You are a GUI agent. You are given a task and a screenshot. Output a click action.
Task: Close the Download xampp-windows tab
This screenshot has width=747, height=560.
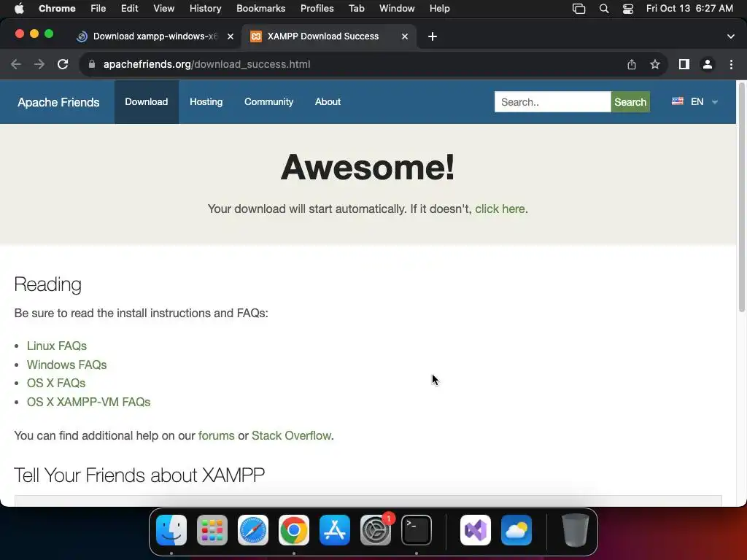(231, 36)
